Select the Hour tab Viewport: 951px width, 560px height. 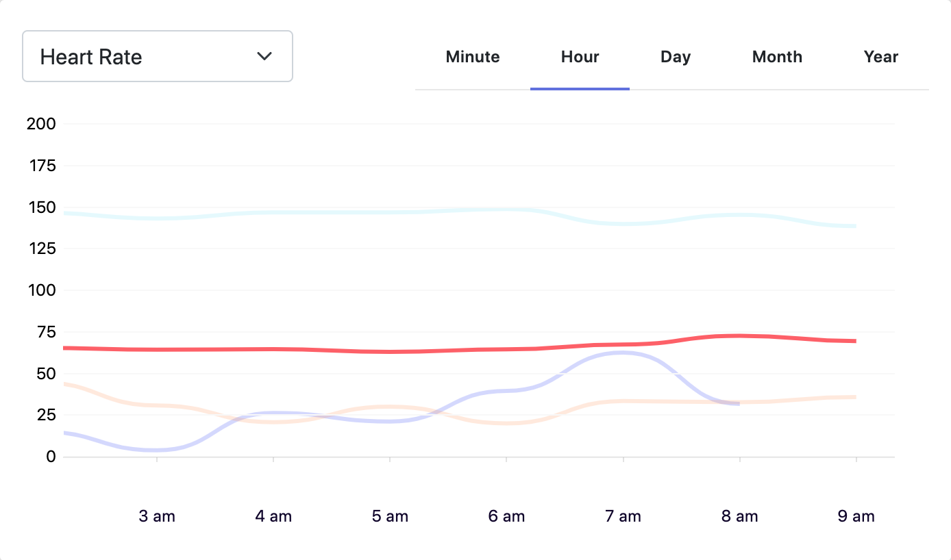(x=580, y=57)
